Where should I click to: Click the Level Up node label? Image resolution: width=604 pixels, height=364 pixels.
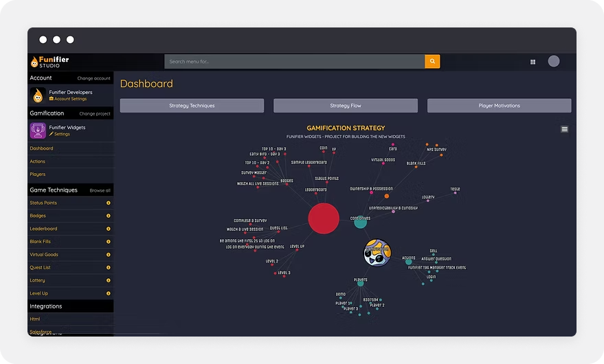tap(297, 246)
